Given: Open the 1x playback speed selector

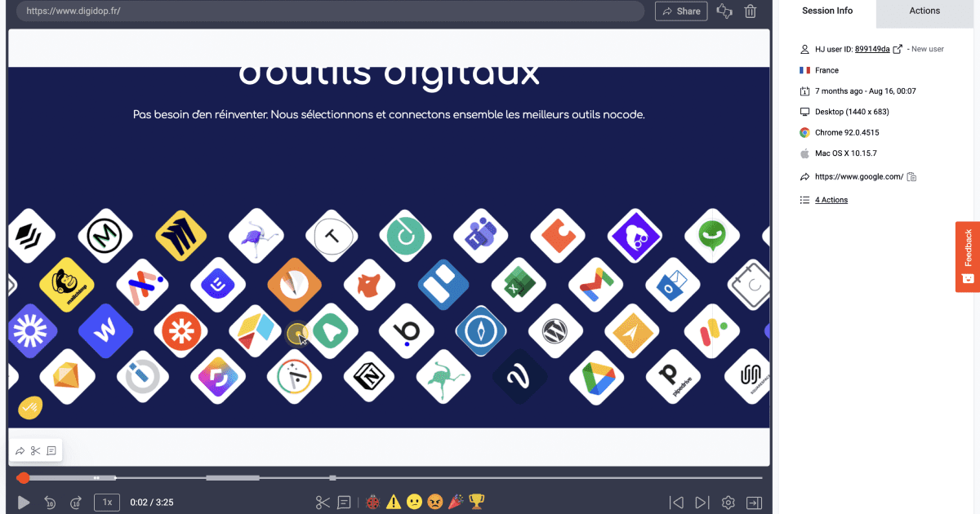Looking at the screenshot, I should click(x=107, y=502).
